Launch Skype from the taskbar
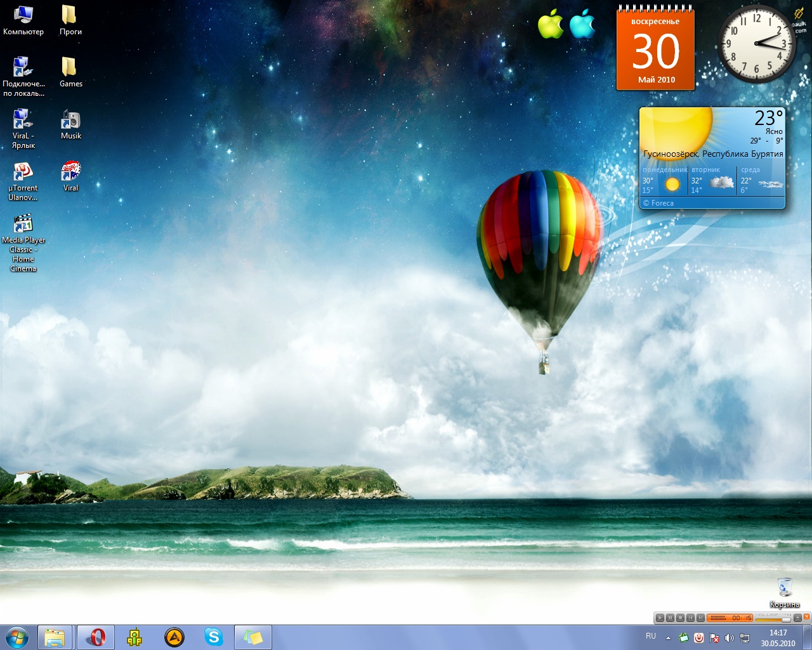812x650 pixels. pyautogui.click(x=214, y=637)
